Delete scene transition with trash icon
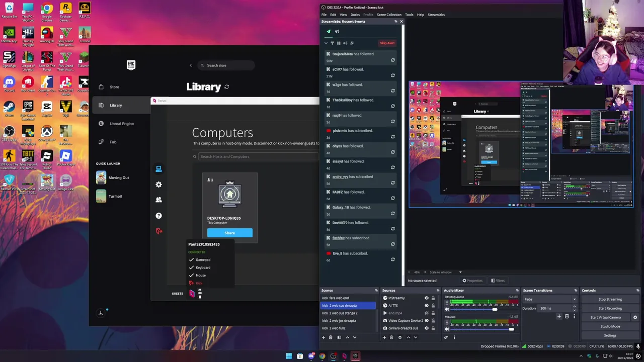This screenshot has width=644, height=362. pyautogui.click(x=567, y=316)
